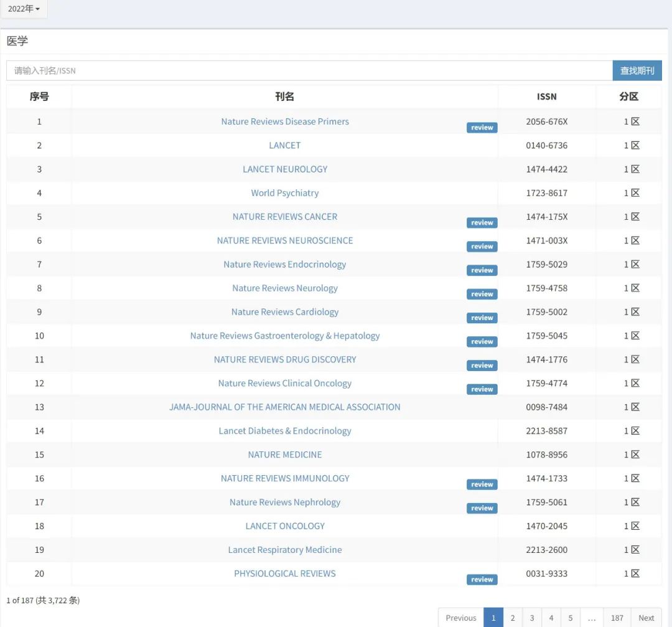The image size is (672, 627).
Task: Open the LANCET journal link
Action: (284, 145)
